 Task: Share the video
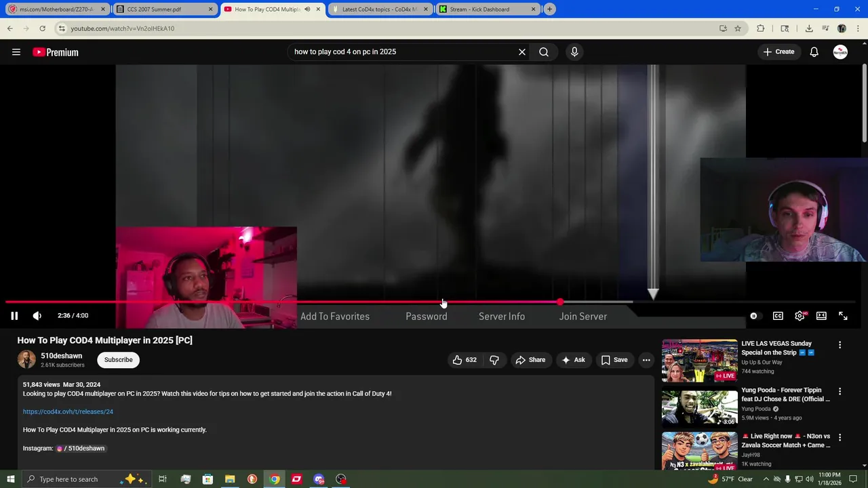coord(530,360)
